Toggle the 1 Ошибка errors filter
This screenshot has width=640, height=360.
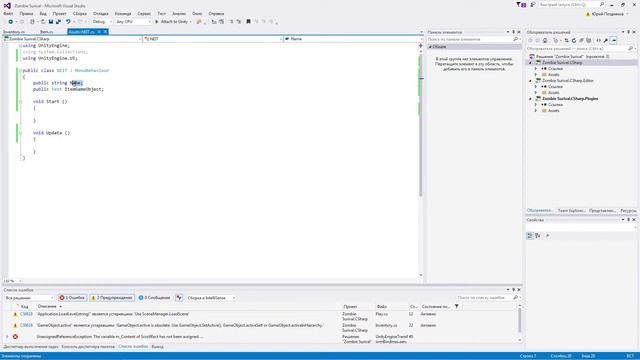tap(72, 298)
